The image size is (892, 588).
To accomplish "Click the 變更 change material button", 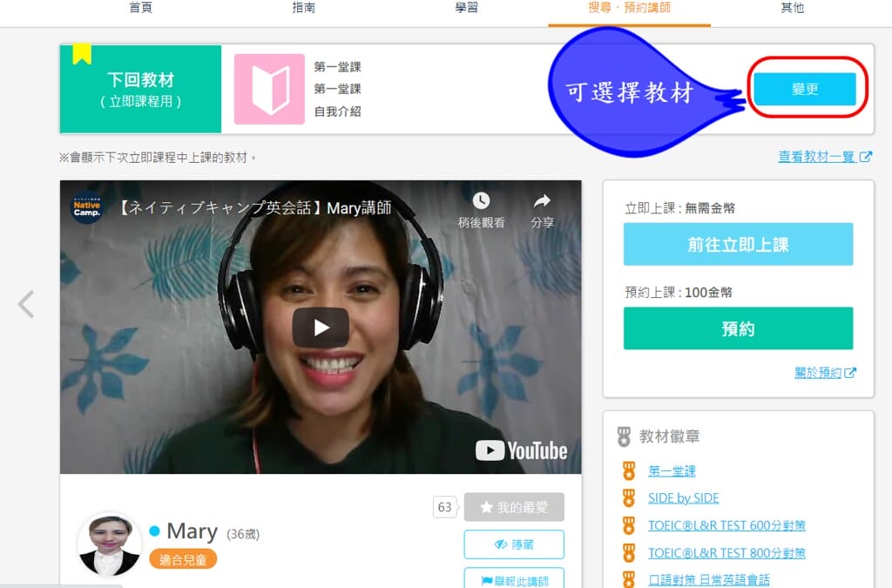I will click(804, 89).
